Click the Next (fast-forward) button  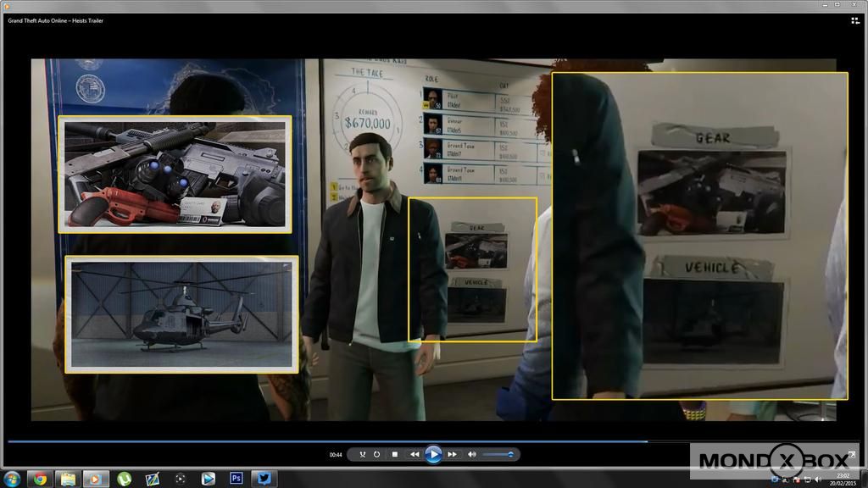click(453, 455)
